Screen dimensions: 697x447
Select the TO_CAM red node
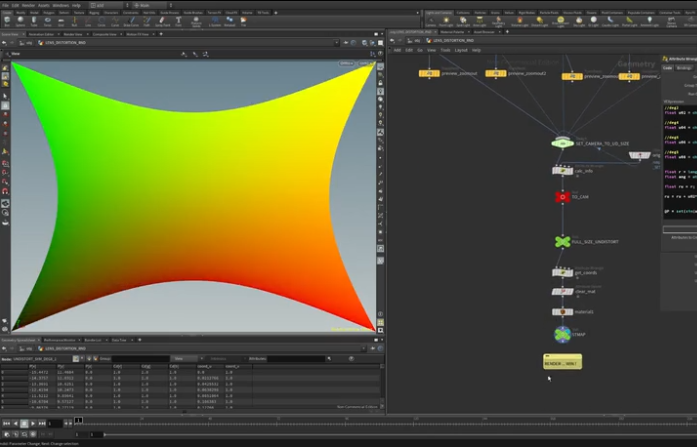coord(562,197)
